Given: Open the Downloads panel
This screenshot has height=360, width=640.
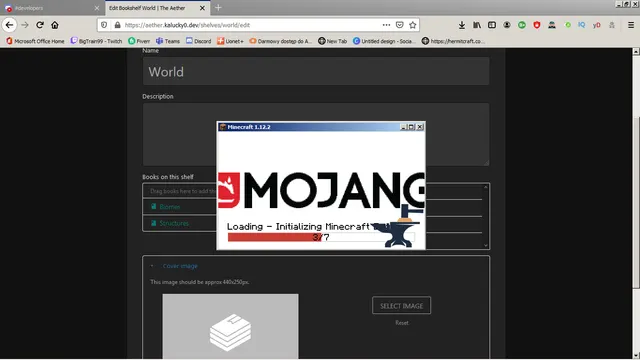Looking at the screenshot, I should [x=462, y=25].
